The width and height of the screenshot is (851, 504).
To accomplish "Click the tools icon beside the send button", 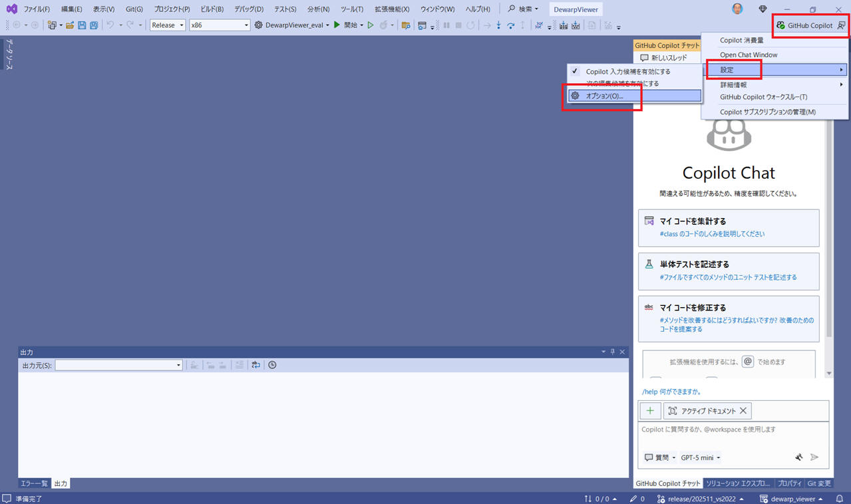I will point(798,457).
